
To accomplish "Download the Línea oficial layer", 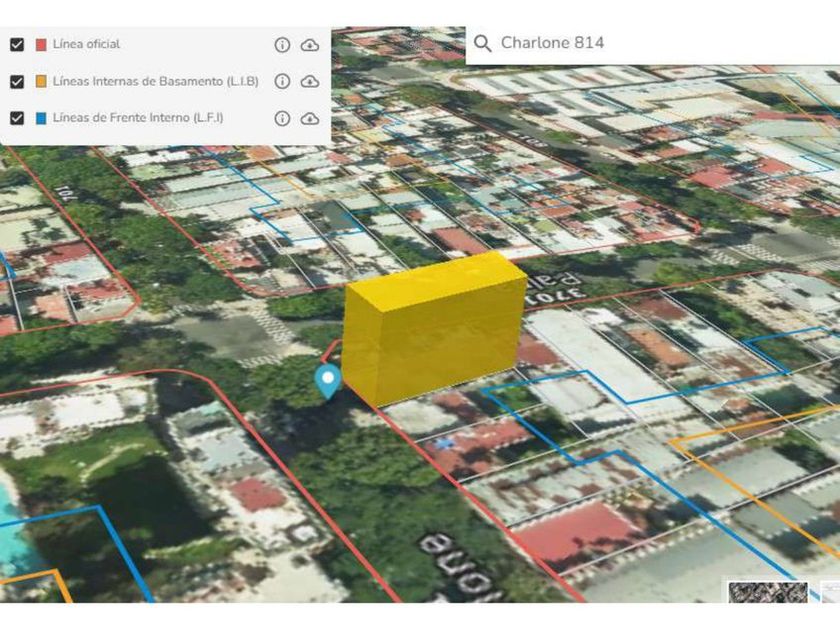I will [x=310, y=45].
